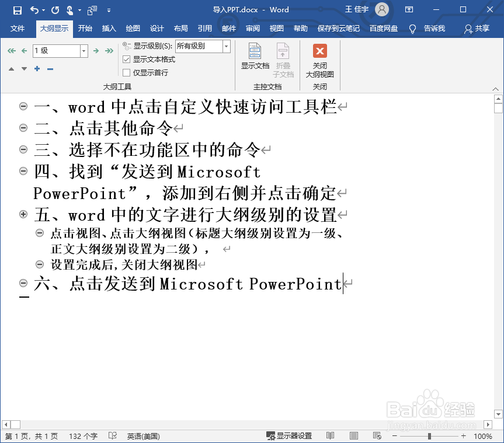Close outline view with 关闭大纲视图 button
The height and width of the screenshot is (443, 504).
click(320, 61)
